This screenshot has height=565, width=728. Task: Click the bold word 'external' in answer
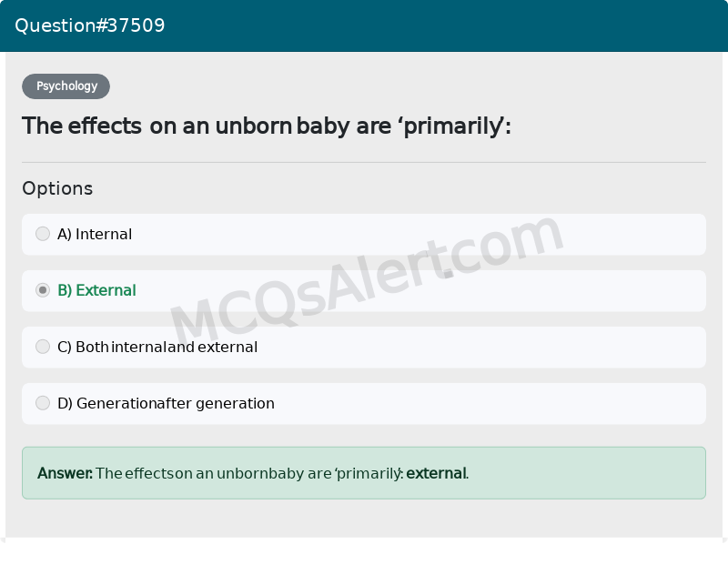pos(436,473)
